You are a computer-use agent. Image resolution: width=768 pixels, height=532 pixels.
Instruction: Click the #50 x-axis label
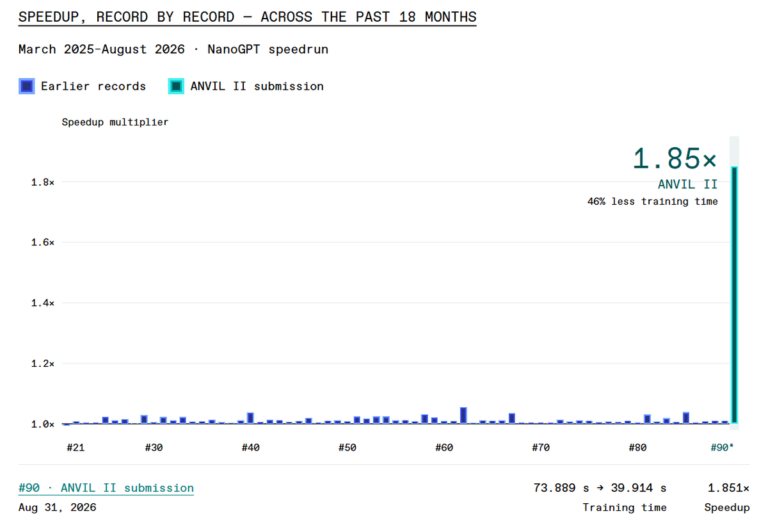tap(347, 447)
